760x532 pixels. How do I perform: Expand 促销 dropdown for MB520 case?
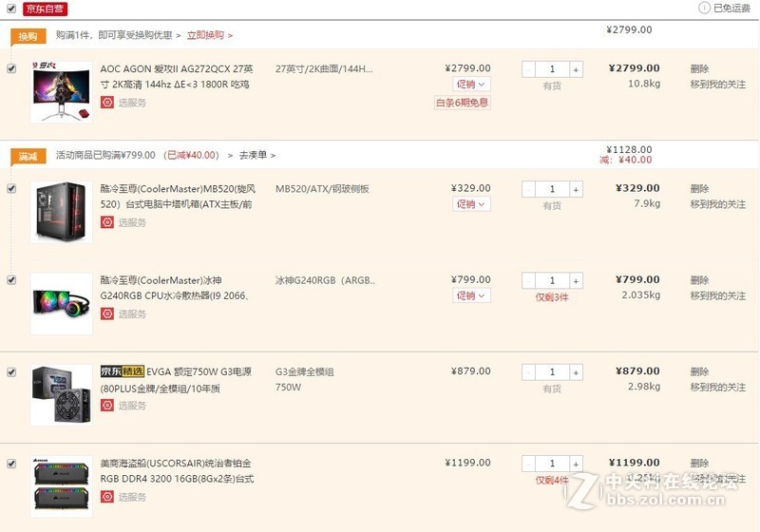click(x=471, y=204)
